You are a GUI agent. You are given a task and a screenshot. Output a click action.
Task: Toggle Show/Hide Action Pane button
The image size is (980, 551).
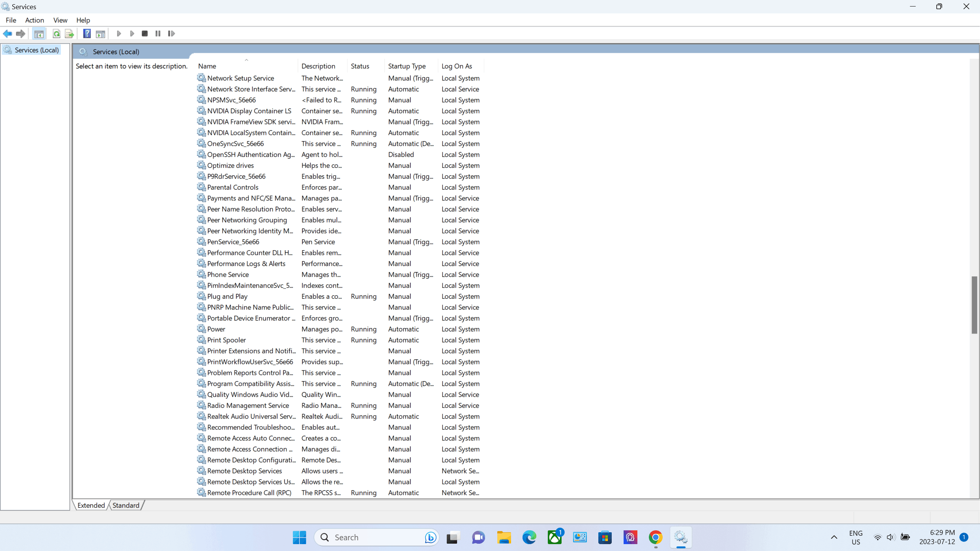point(100,34)
